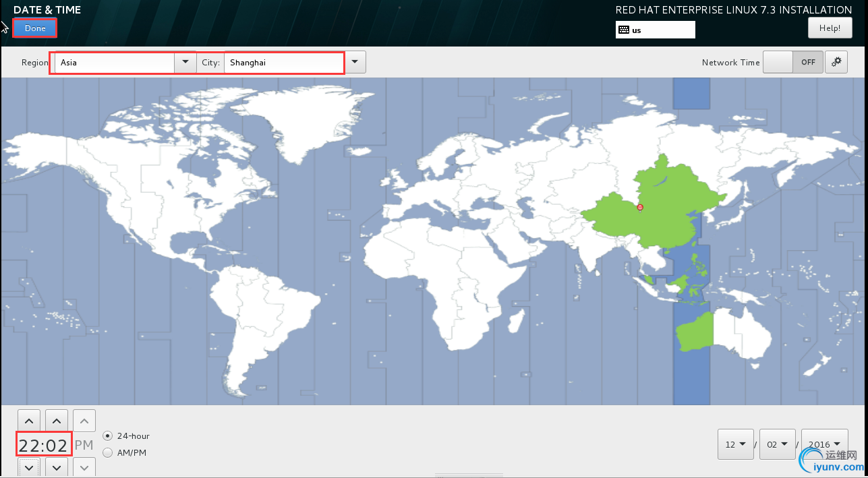Click AM/PM up arrow

pos(84,421)
